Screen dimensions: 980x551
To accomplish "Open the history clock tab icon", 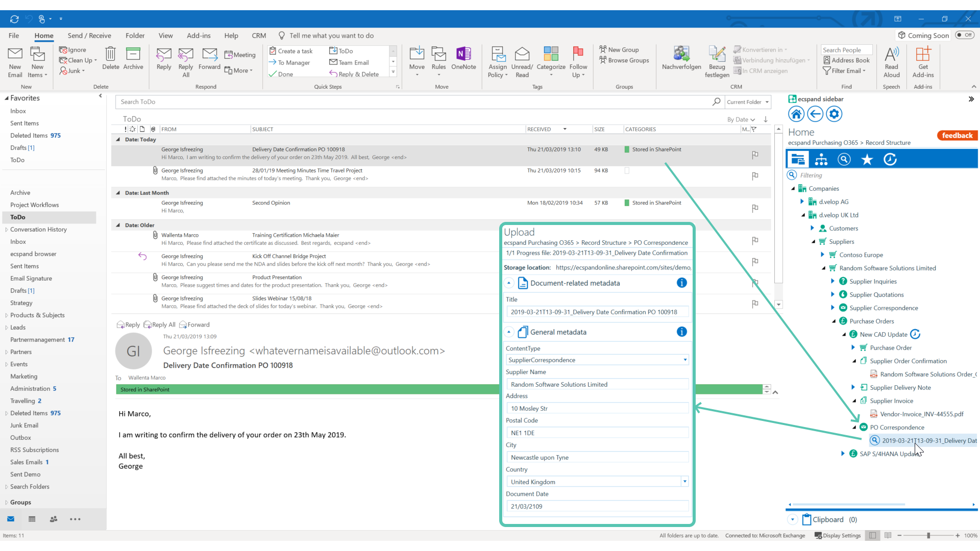I will pyautogui.click(x=890, y=160).
